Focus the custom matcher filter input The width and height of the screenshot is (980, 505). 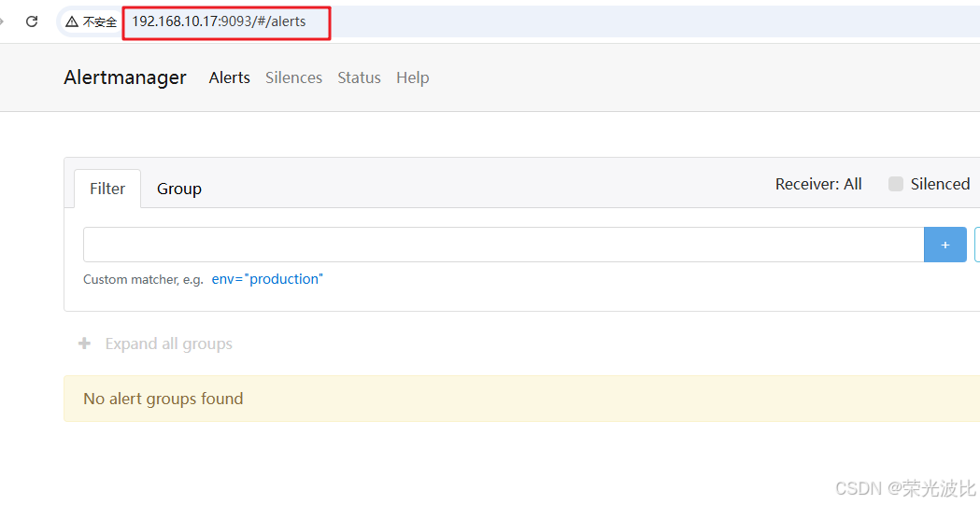tap(504, 245)
